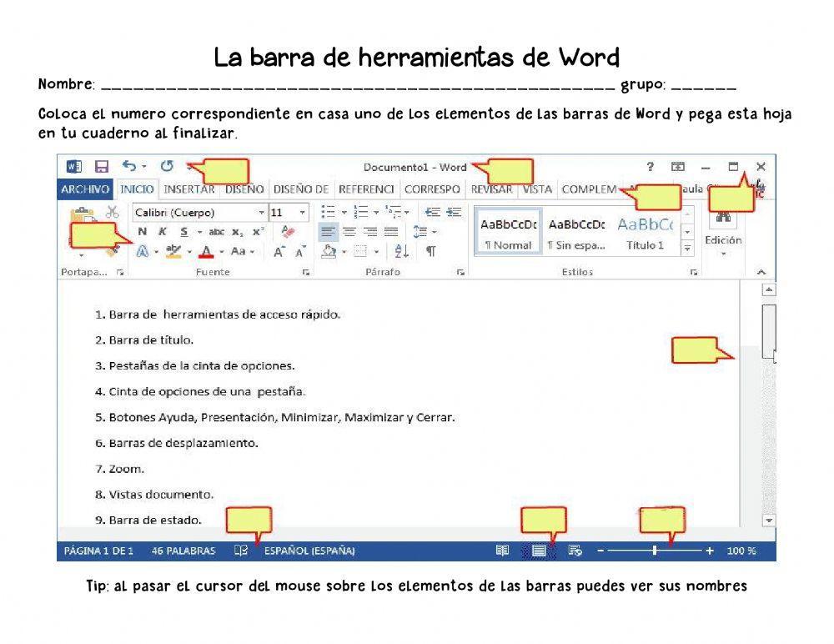Open the ARCHIVO menu
Viewport: 834px width, 644px height.
pyautogui.click(x=85, y=189)
